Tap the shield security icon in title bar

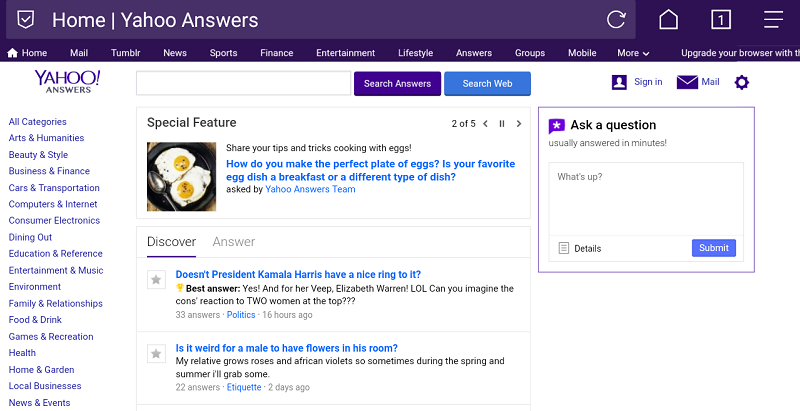(26, 20)
